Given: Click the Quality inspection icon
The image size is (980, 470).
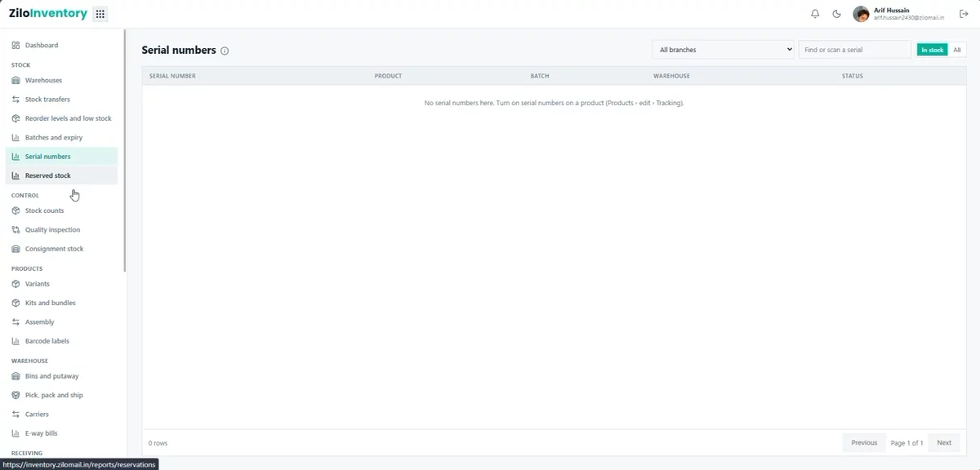Looking at the screenshot, I should (x=16, y=230).
